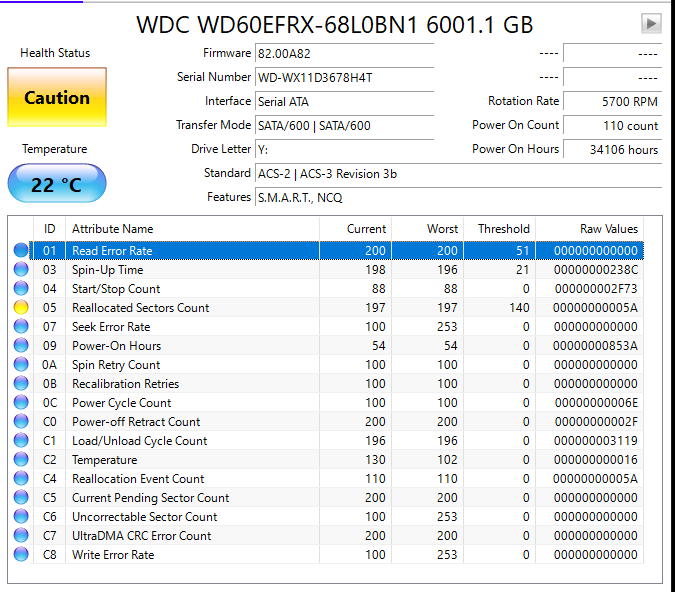Click the status icon beside Temperature attribute
This screenshot has width=675, height=592.
click(21, 460)
